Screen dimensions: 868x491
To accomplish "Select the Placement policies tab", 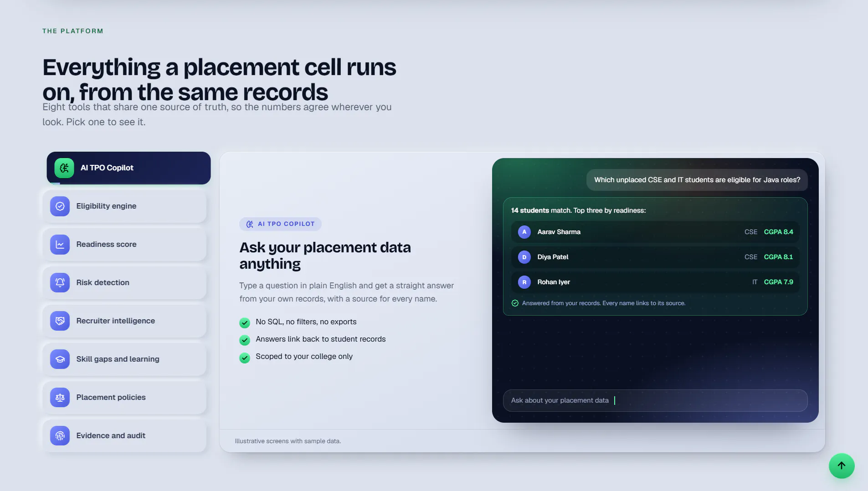I will pyautogui.click(x=124, y=398).
